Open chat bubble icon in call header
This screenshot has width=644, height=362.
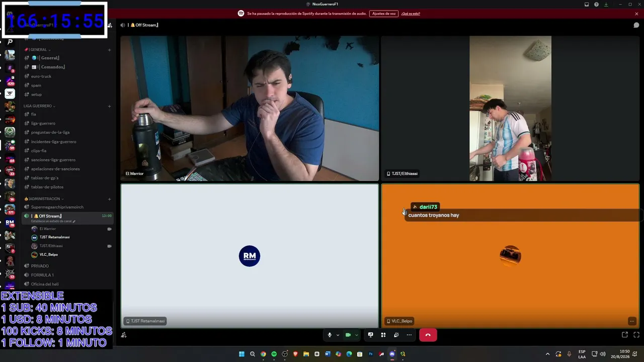[636, 25]
